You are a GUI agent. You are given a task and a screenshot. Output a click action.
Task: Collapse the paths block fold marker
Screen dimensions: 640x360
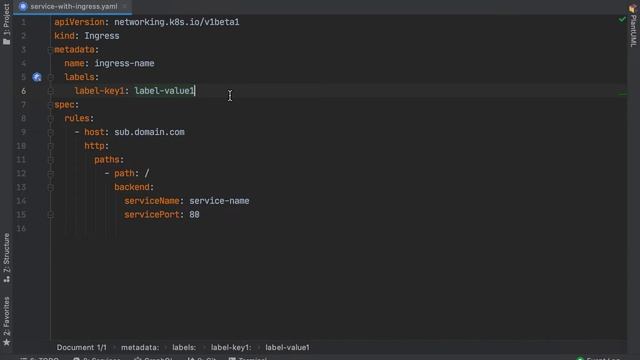pyautogui.click(x=51, y=160)
